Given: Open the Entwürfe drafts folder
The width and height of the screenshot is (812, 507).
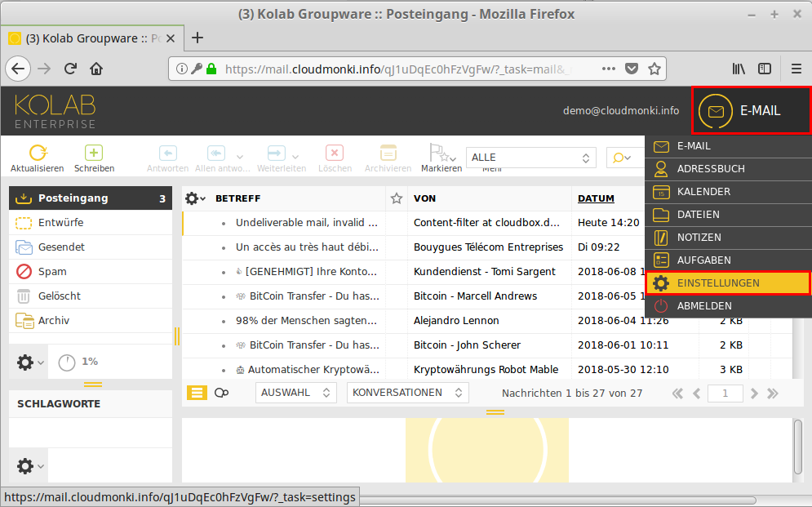Looking at the screenshot, I should coord(91,223).
